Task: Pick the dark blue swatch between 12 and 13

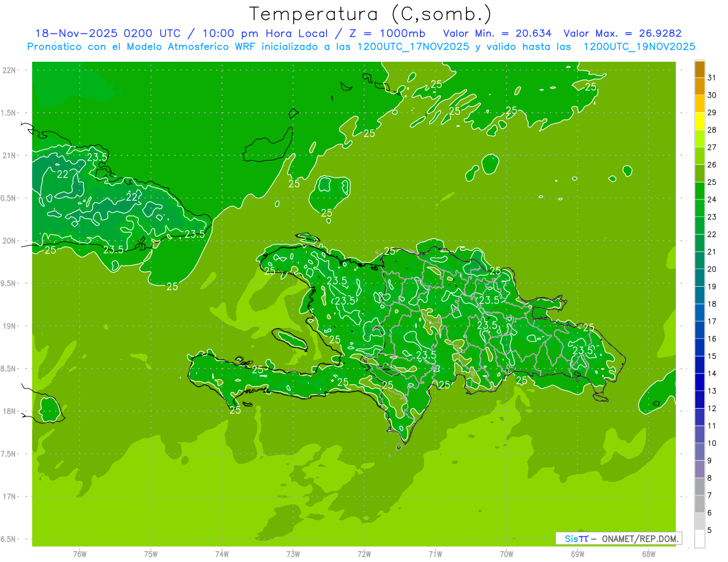Action: point(699,400)
